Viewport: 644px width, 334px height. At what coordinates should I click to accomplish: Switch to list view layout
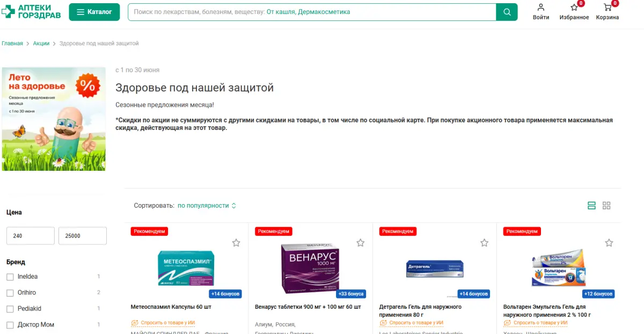coord(592,206)
